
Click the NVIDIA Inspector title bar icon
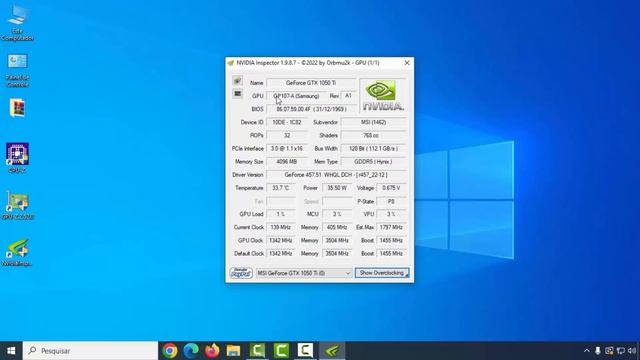[231, 63]
